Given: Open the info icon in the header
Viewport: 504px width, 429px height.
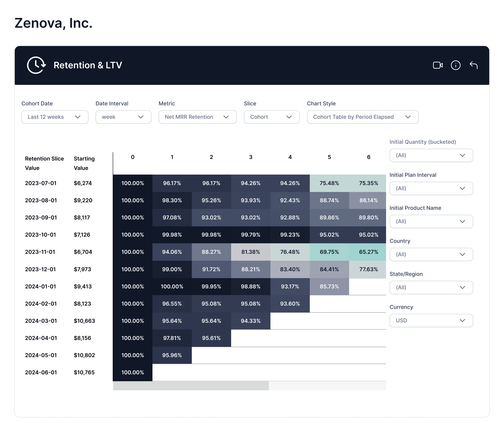Looking at the screenshot, I should 456,65.
